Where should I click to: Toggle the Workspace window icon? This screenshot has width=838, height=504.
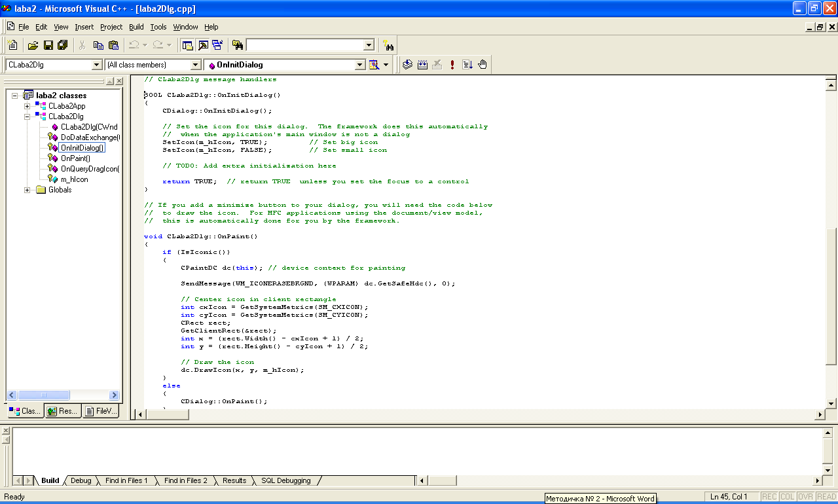click(x=187, y=45)
